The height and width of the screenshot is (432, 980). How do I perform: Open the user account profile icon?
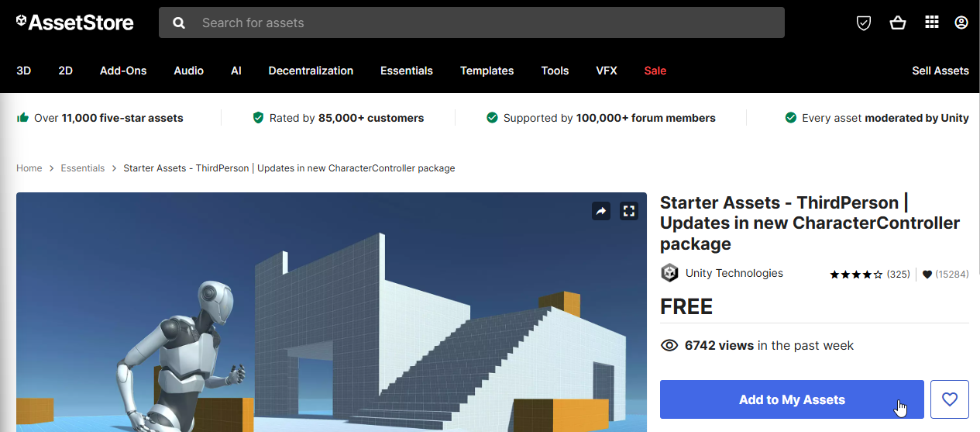[961, 22]
